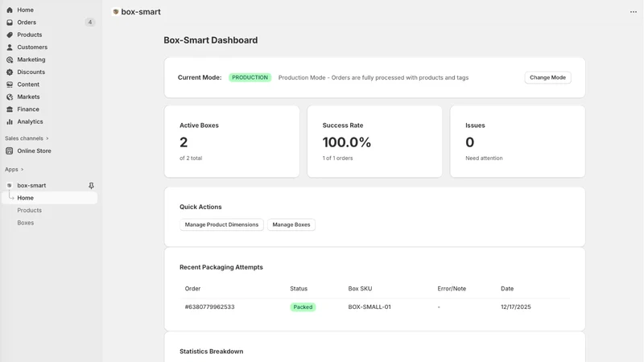
Task: Open the Online Store channel
Action: click(34, 150)
